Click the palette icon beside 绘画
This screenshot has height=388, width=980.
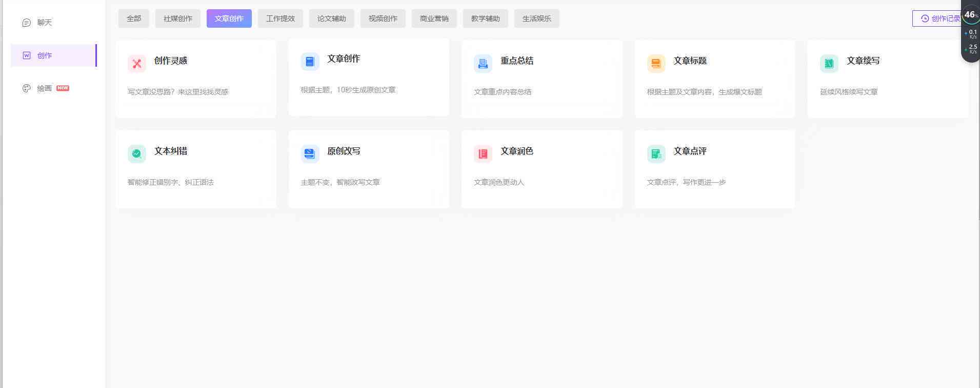[27, 88]
